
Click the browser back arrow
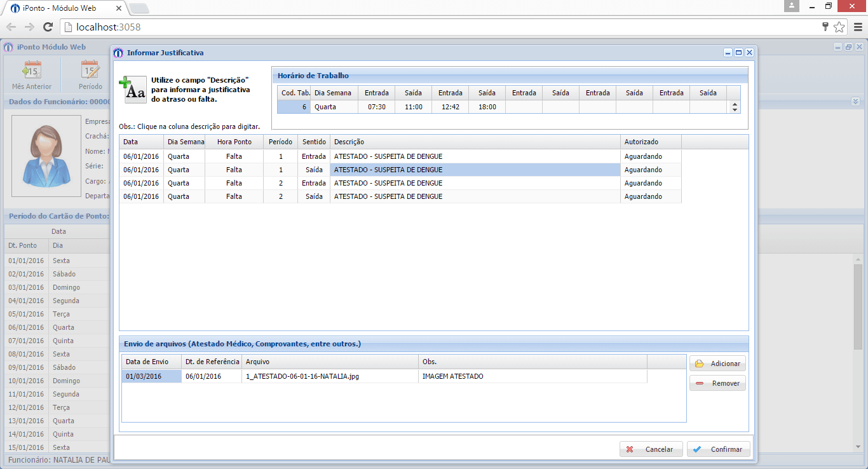pyautogui.click(x=11, y=27)
